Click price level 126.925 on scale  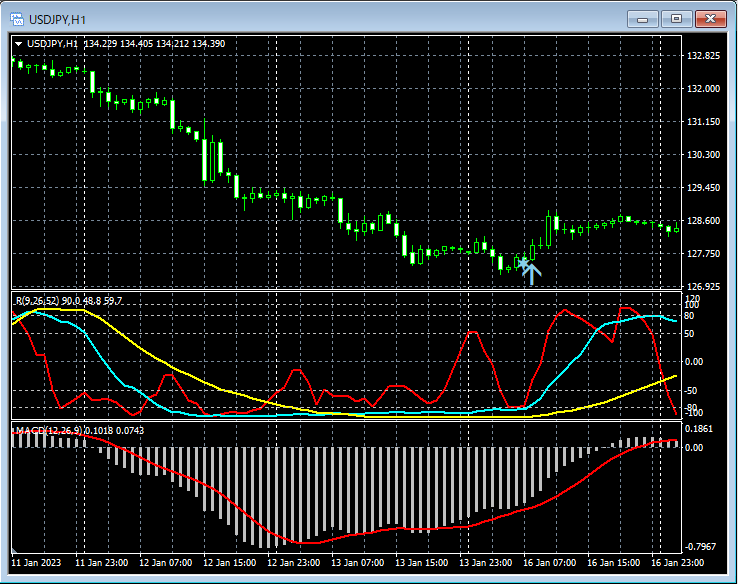click(704, 286)
